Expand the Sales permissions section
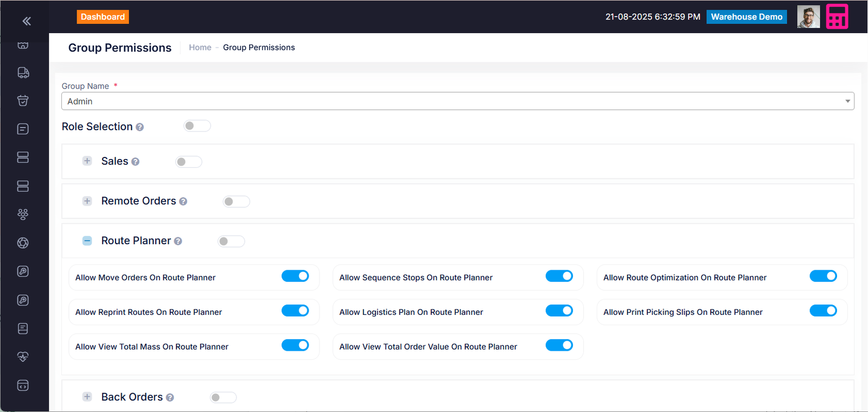Image resolution: width=868 pixels, height=412 pixels. 87,161
